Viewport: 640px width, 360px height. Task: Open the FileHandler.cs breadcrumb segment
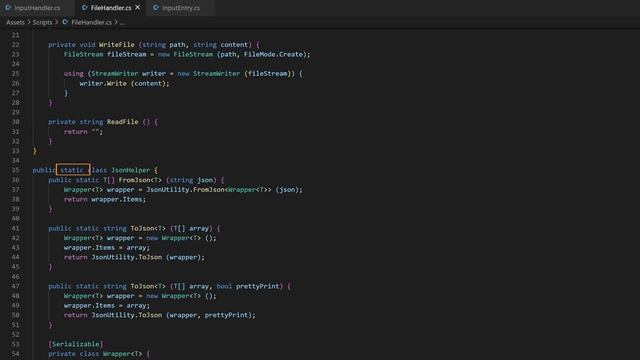click(x=91, y=22)
